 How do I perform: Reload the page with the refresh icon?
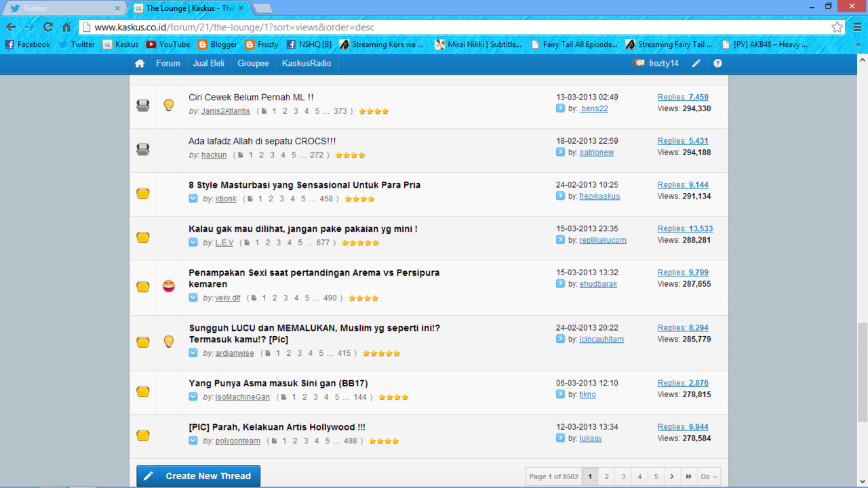coord(47,27)
